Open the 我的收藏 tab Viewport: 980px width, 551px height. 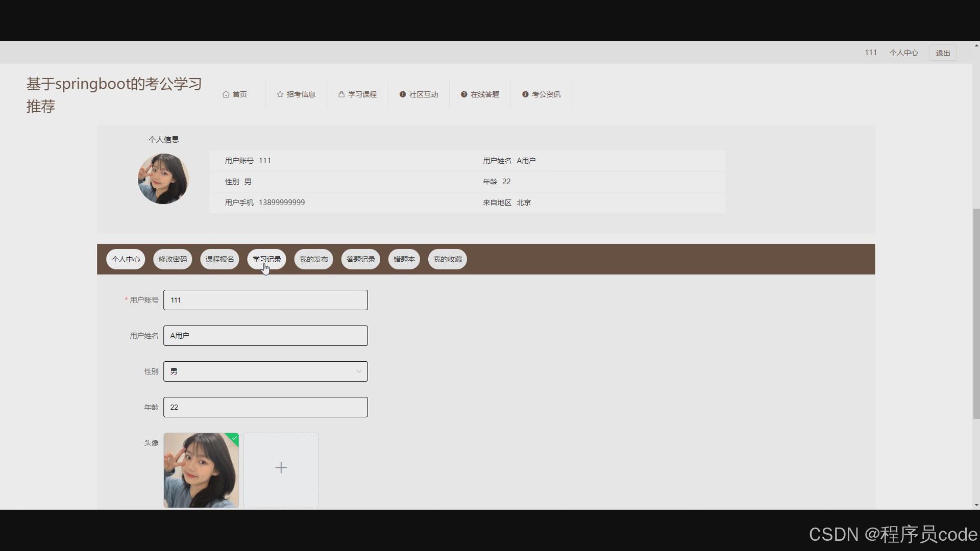click(447, 259)
